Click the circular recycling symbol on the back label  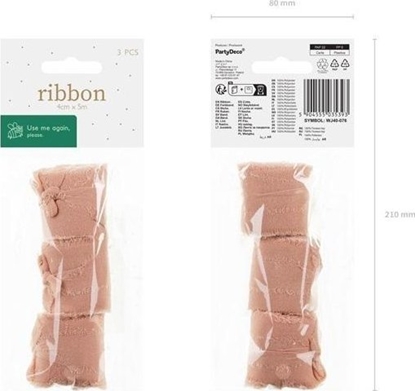322,64
